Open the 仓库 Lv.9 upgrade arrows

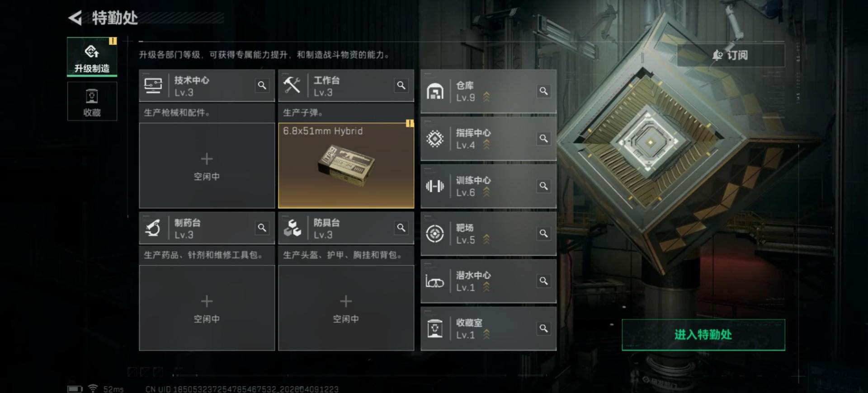click(x=486, y=97)
